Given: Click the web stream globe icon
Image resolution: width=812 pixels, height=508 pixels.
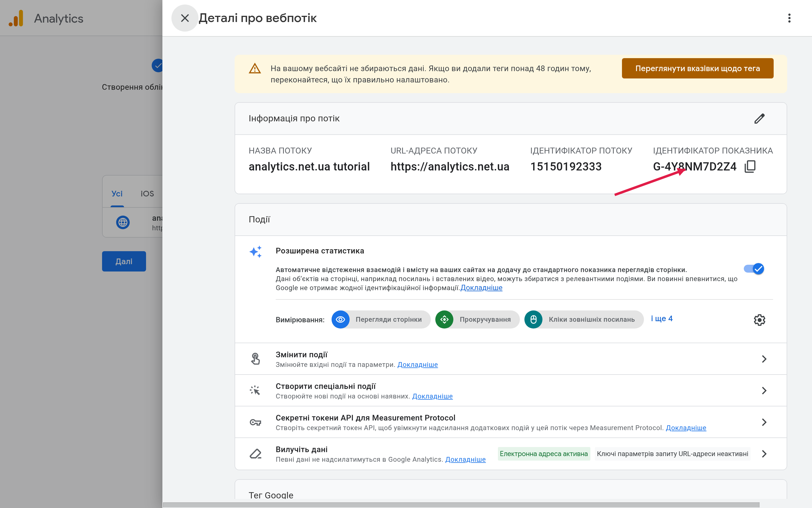Looking at the screenshot, I should (x=123, y=222).
